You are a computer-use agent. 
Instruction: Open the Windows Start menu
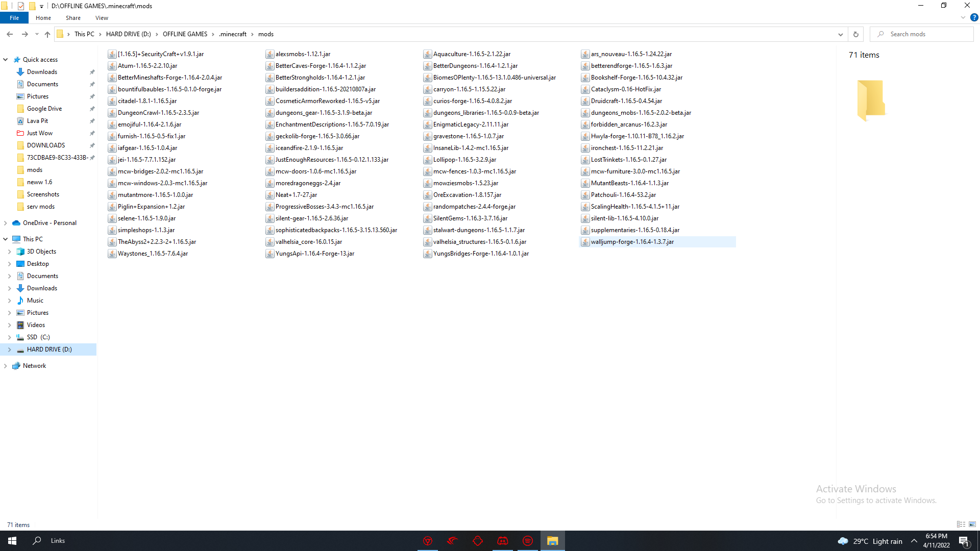pos(12,541)
